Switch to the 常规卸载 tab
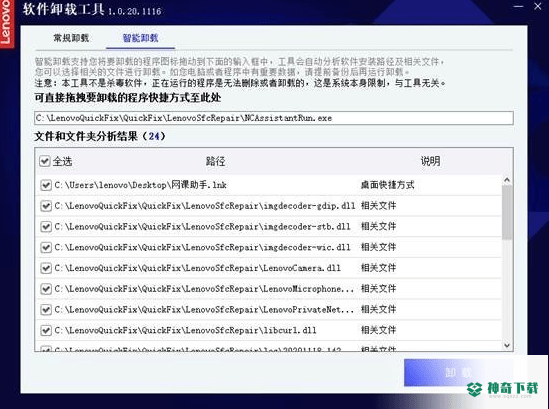The height and width of the screenshot is (409, 549). (x=71, y=38)
